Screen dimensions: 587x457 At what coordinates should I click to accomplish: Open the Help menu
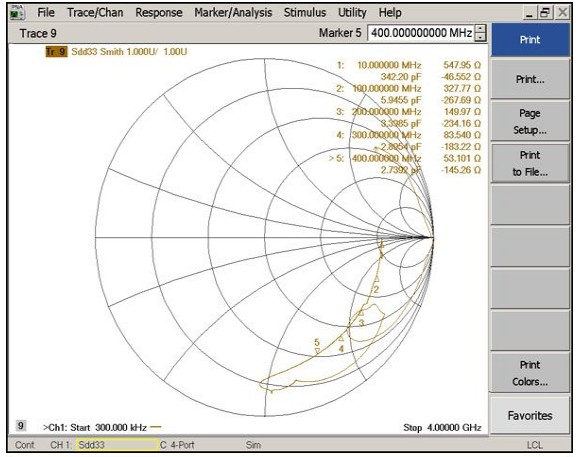pyautogui.click(x=390, y=13)
